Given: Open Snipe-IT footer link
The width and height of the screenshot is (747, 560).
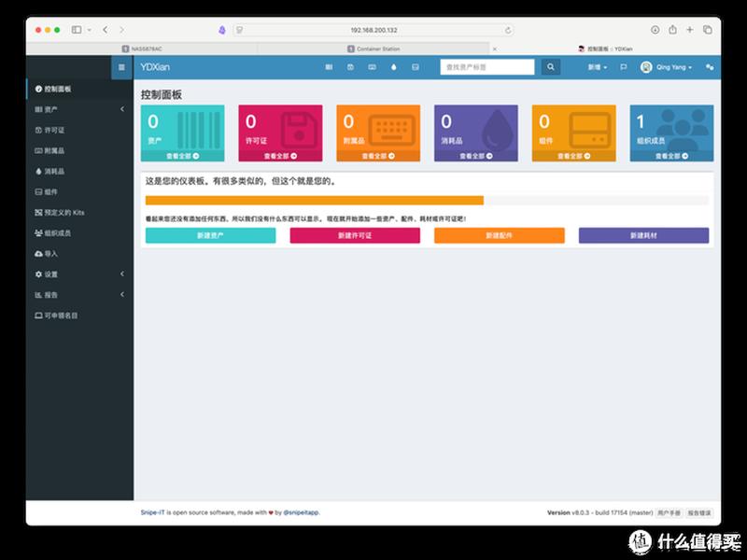Looking at the screenshot, I should 152,512.
